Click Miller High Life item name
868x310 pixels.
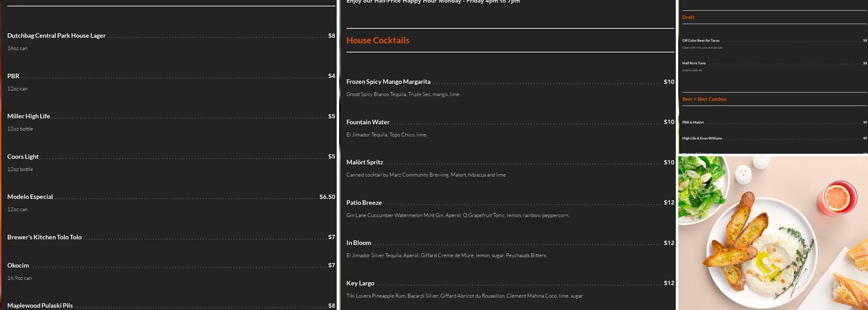[29, 117]
